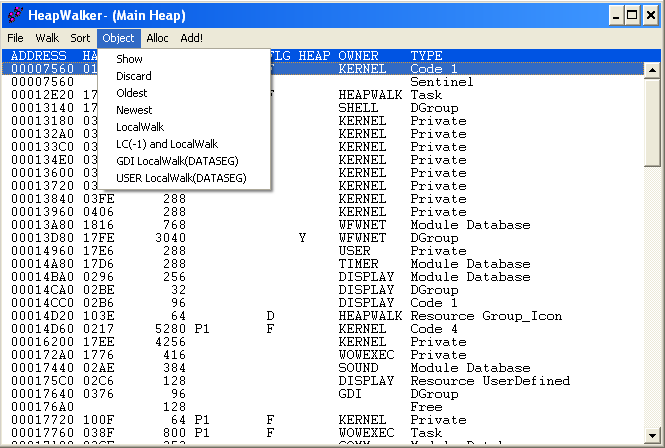The width and height of the screenshot is (665, 448).
Task: Choose LocalWalk from the Object menu
Action: pos(184,127)
